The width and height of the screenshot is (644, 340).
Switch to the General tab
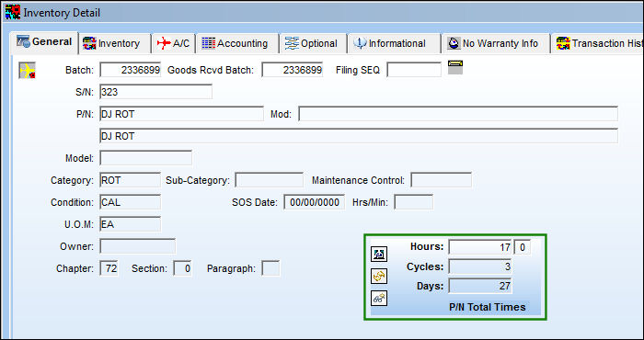click(x=45, y=42)
